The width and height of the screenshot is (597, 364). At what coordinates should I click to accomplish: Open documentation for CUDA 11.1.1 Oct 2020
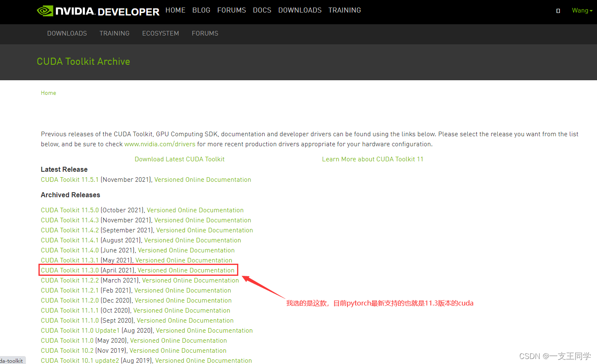point(181,311)
